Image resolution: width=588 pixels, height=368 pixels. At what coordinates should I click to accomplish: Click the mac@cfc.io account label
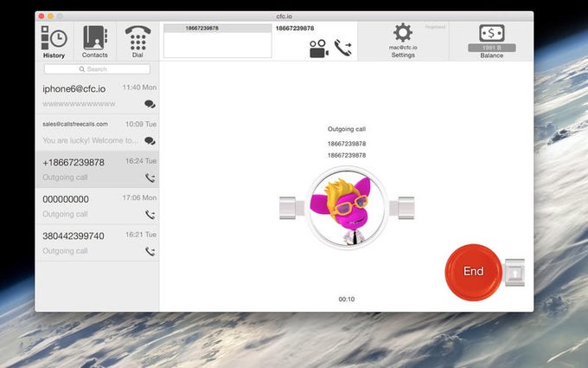(403, 48)
